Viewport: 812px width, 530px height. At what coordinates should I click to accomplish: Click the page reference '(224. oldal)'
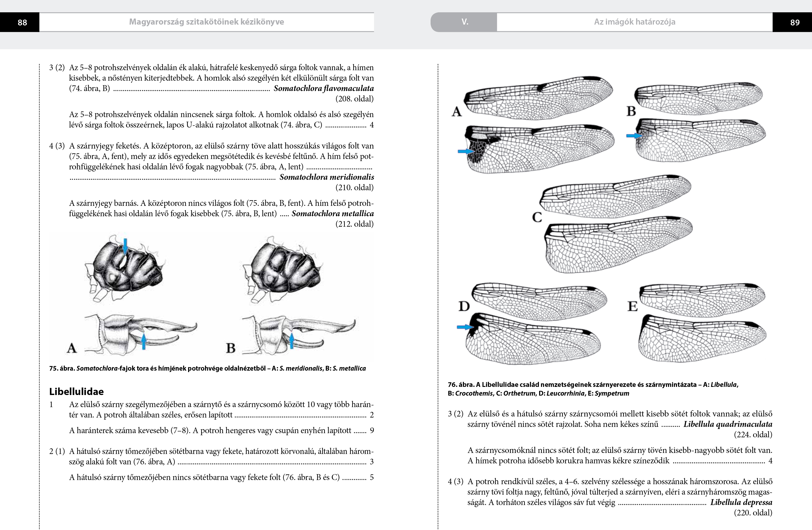pyautogui.click(x=753, y=435)
